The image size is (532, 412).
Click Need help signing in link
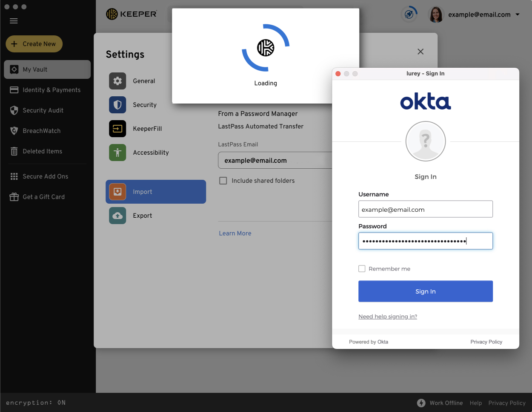(388, 317)
